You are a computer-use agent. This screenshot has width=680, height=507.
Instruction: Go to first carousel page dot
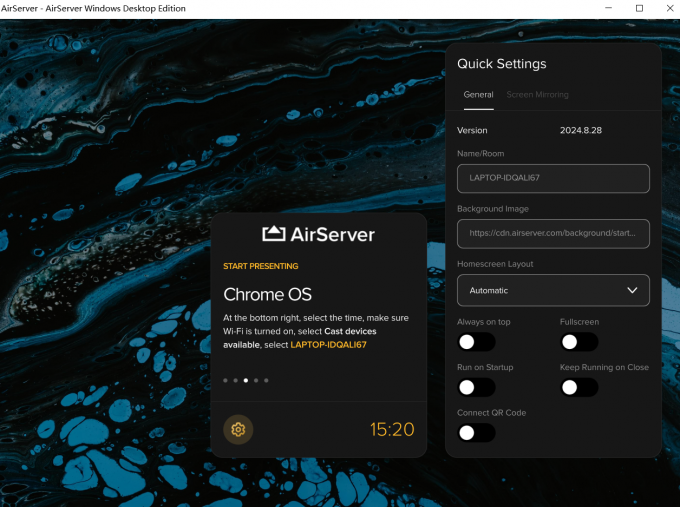click(x=225, y=380)
